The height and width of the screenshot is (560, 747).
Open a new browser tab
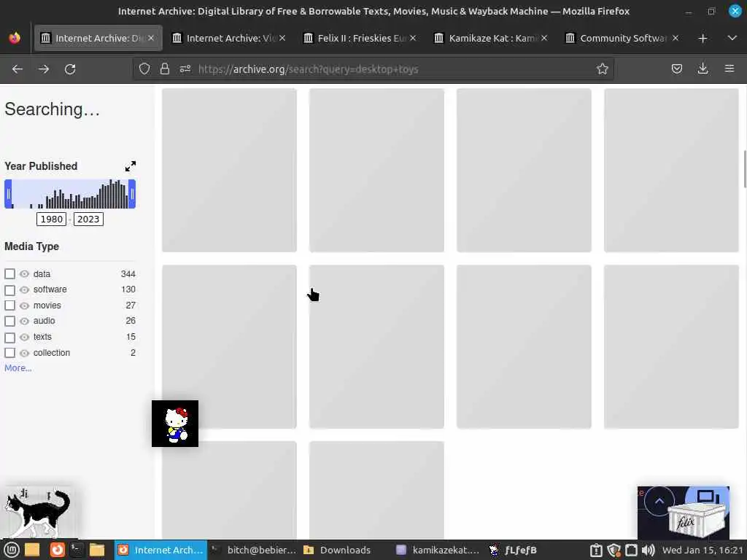coord(703,38)
